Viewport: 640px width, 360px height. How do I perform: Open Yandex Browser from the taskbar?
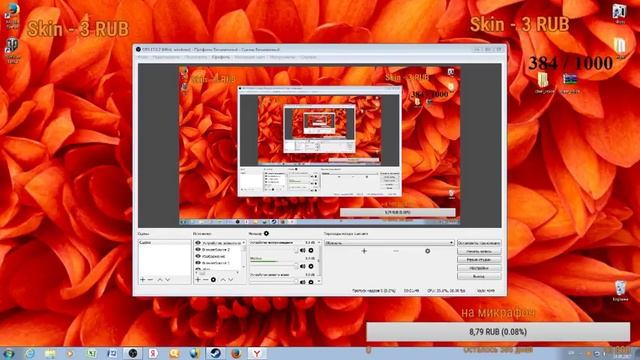(x=256, y=353)
